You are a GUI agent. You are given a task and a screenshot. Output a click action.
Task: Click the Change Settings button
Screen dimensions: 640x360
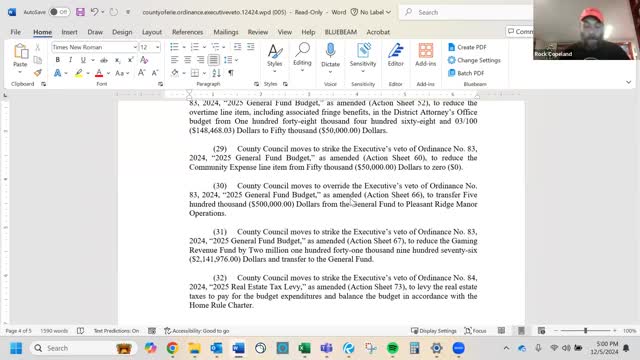[474, 60]
